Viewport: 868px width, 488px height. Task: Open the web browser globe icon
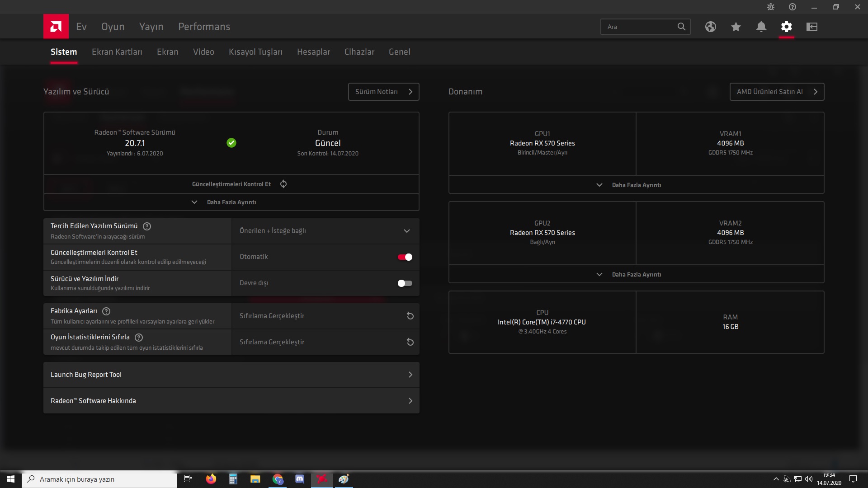click(x=710, y=27)
